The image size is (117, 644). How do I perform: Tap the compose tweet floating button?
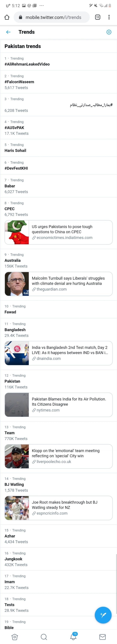click(x=103, y=615)
